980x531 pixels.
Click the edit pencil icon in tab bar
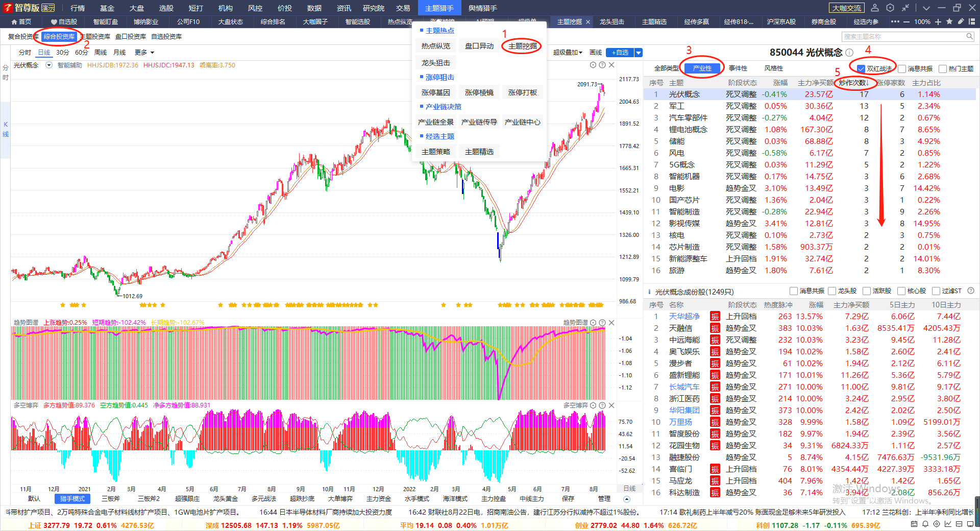point(961,21)
